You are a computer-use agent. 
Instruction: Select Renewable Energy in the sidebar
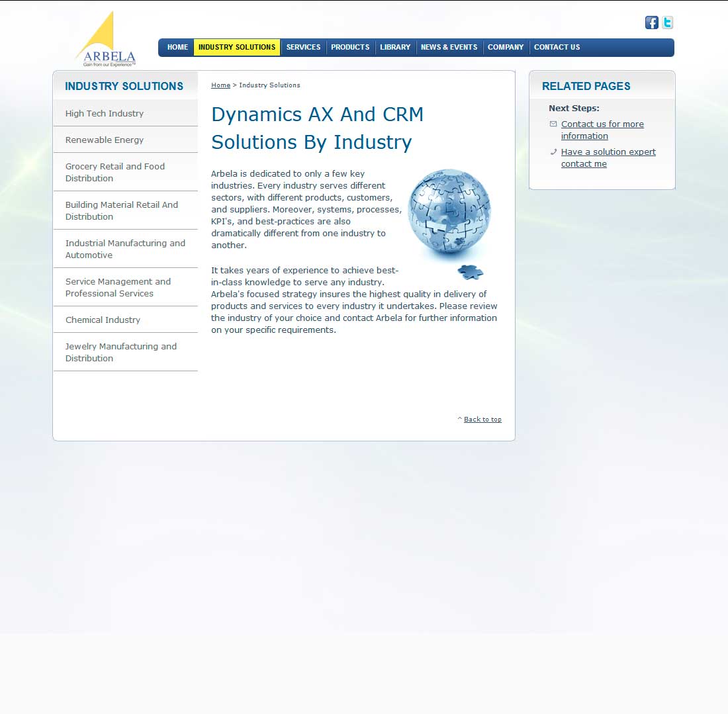(x=125, y=140)
